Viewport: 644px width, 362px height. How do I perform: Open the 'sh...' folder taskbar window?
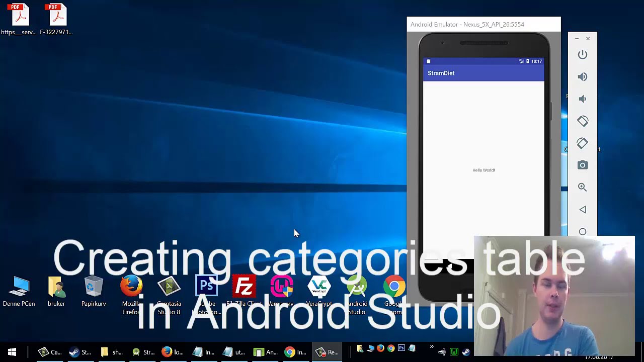pyautogui.click(x=111, y=352)
